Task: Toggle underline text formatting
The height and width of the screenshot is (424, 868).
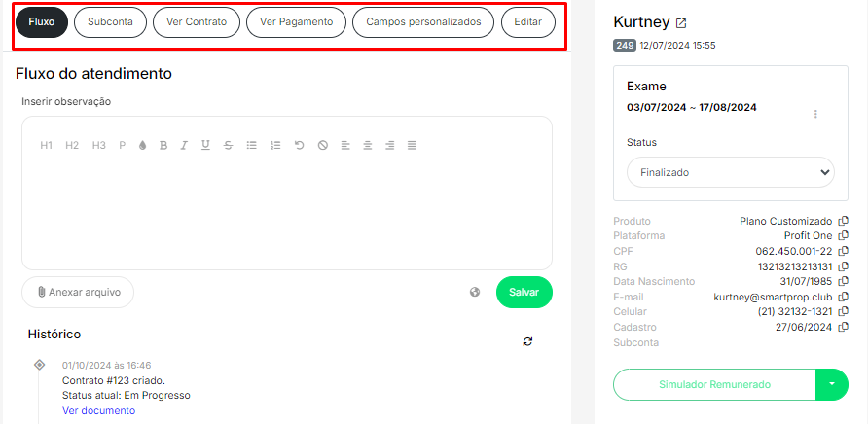Action: click(205, 145)
